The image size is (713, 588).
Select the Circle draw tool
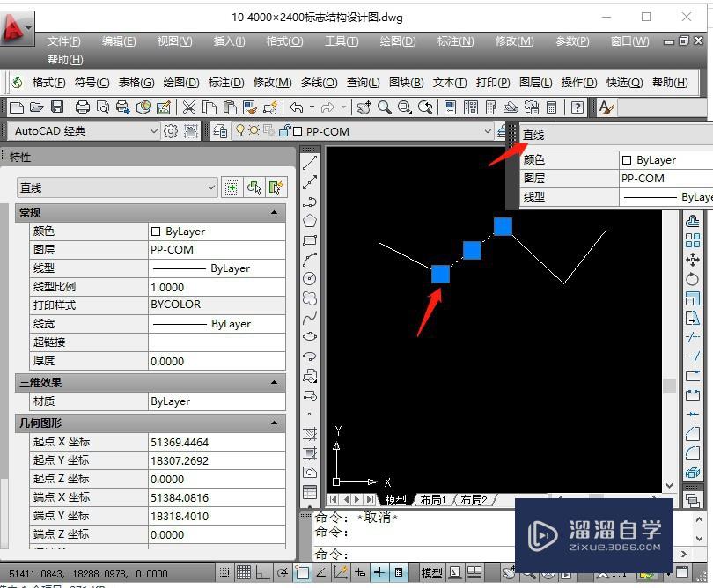[310, 279]
